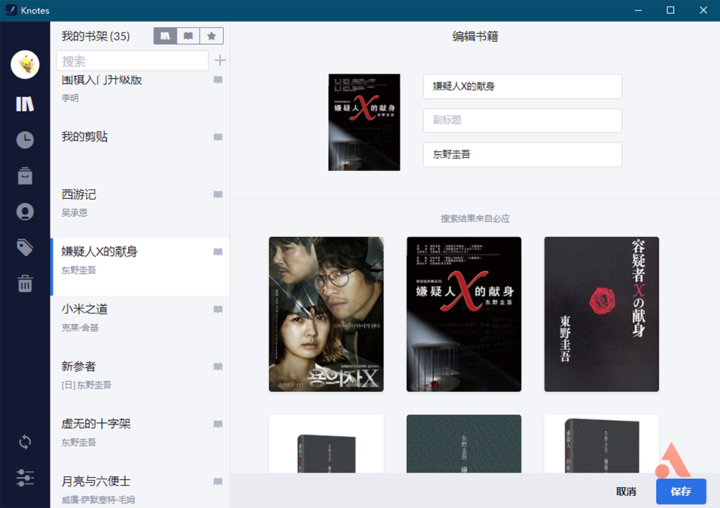Click bookmark icon for 小米之道
The width and height of the screenshot is (720, 508).
click(218, 309)
